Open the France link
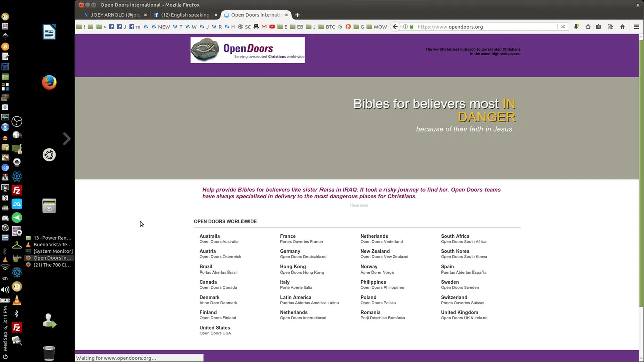This screenshot has height=362, width=644. coord(288,236)
